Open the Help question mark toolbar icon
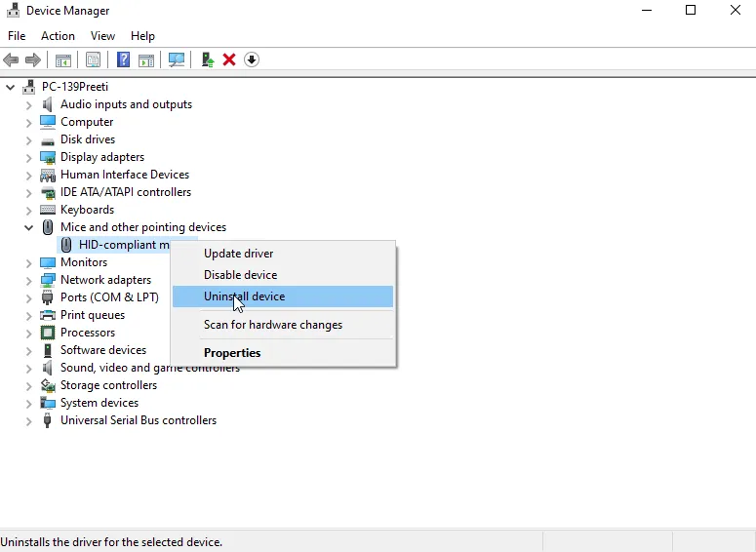Viewport: 756px width, 552px height. tap(124, 59)
